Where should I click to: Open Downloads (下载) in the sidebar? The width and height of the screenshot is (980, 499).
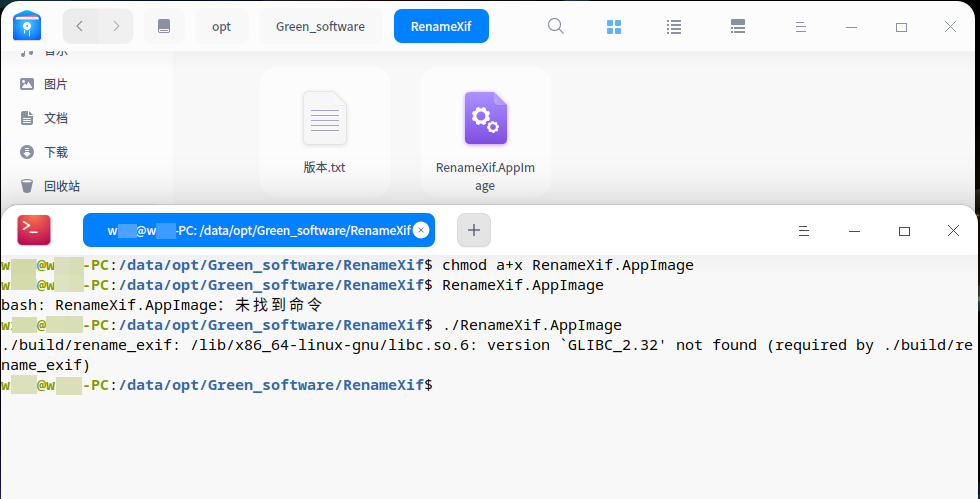pyautogui.click(x=56, y=152)
